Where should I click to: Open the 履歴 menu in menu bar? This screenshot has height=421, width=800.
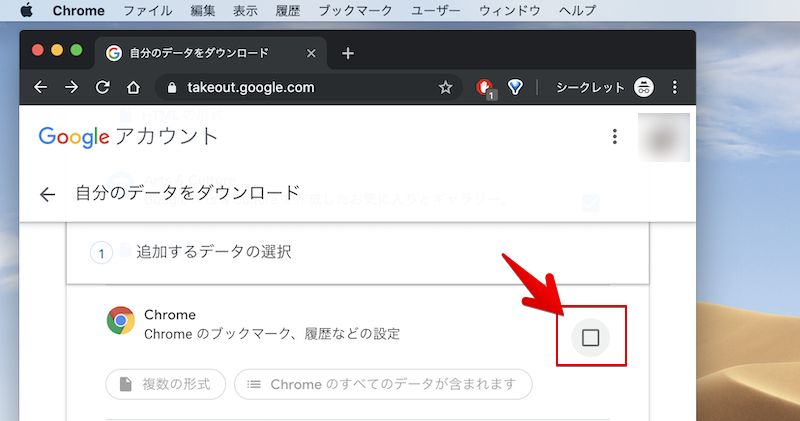click(x=289, y=11)
